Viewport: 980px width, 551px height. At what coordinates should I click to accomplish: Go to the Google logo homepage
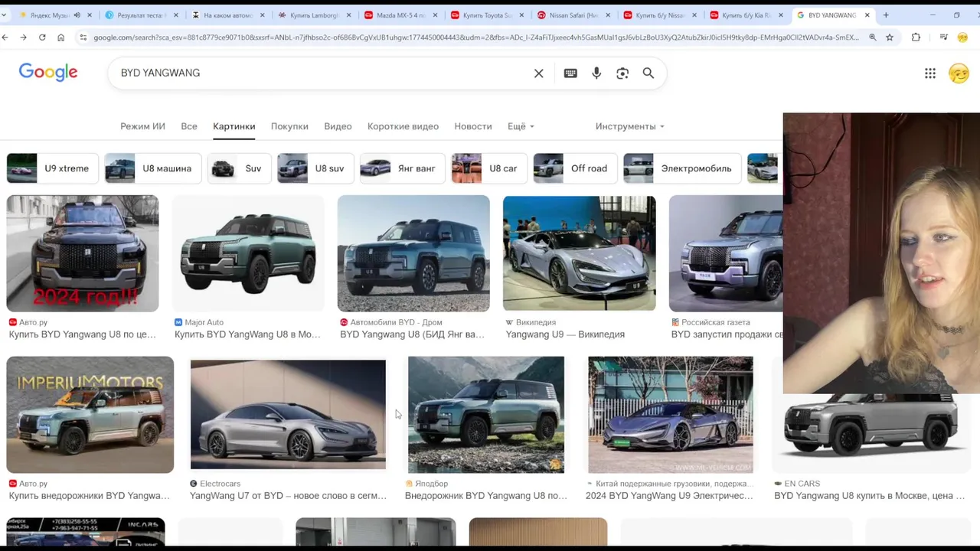pyautogui.click(x=48, y=72)
